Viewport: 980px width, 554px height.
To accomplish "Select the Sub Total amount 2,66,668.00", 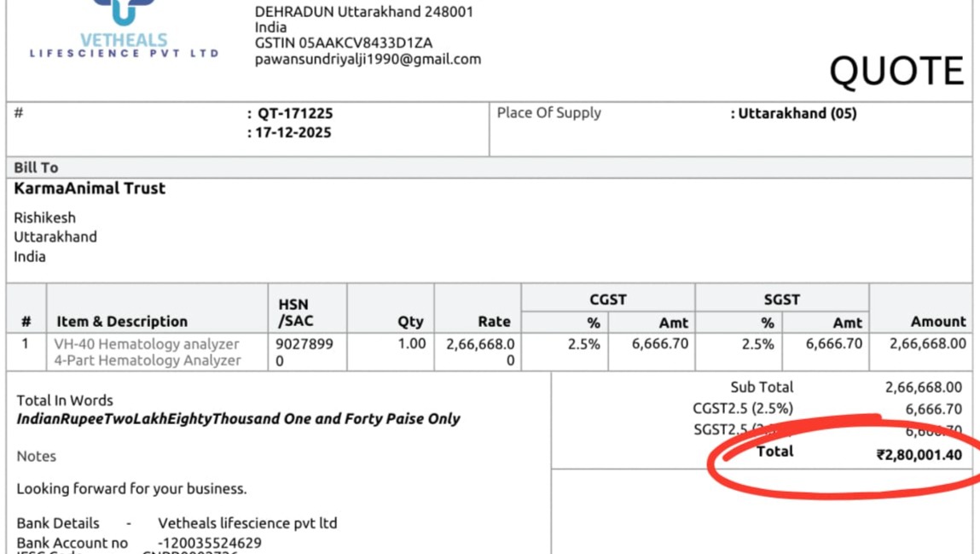I will (923, 387).
